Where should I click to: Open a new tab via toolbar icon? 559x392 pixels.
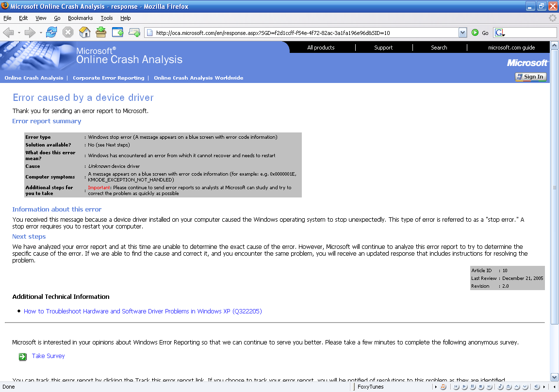[x=134, y=33]
